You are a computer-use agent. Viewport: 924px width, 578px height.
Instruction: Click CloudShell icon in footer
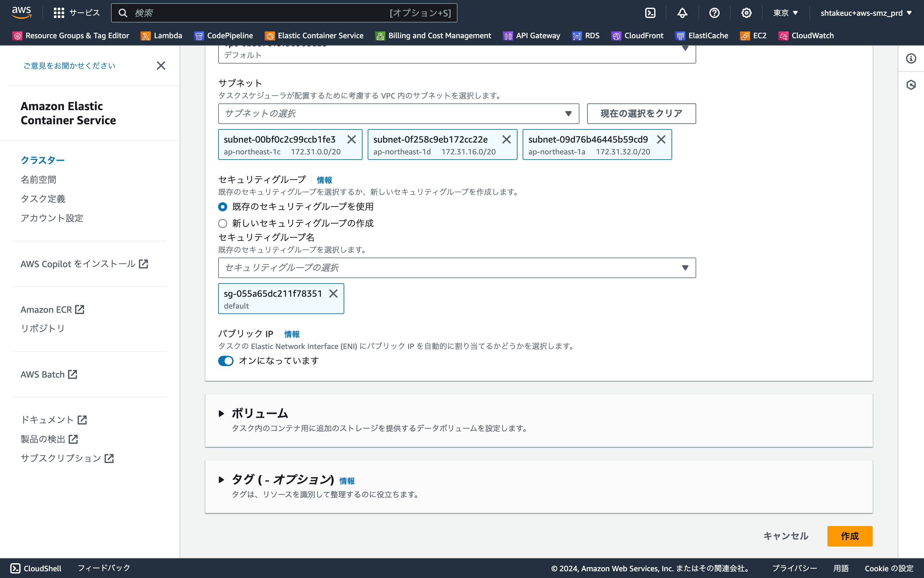click(15, 568)
